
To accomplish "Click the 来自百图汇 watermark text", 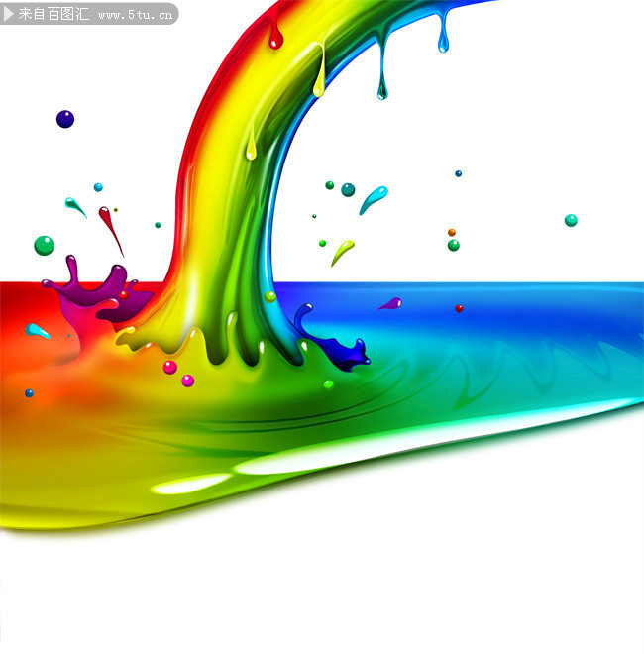I will tap(53, 15).
